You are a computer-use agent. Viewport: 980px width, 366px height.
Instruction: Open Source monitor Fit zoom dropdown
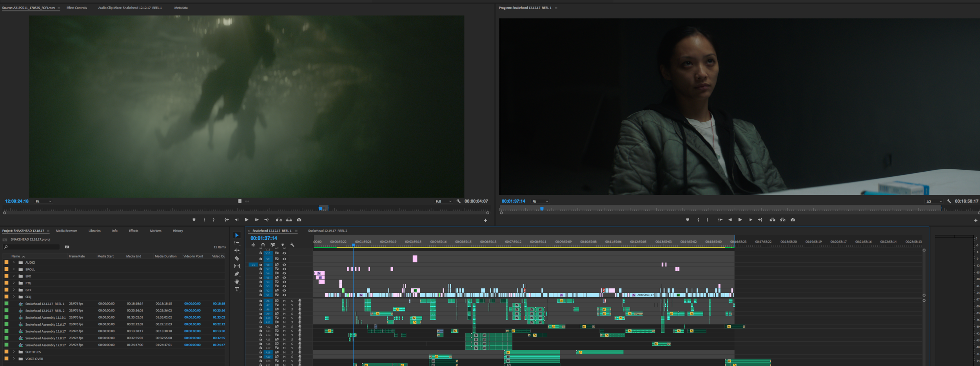(44, 201)
